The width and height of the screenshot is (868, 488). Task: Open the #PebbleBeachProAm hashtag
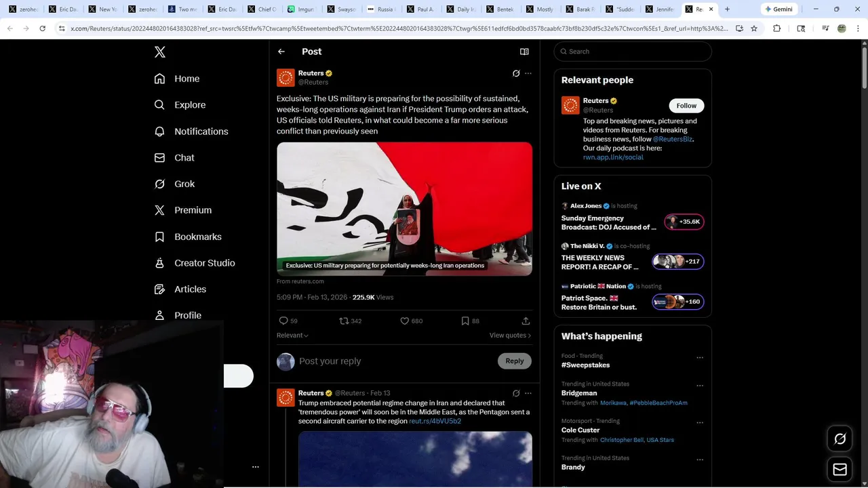pos(658,403)
